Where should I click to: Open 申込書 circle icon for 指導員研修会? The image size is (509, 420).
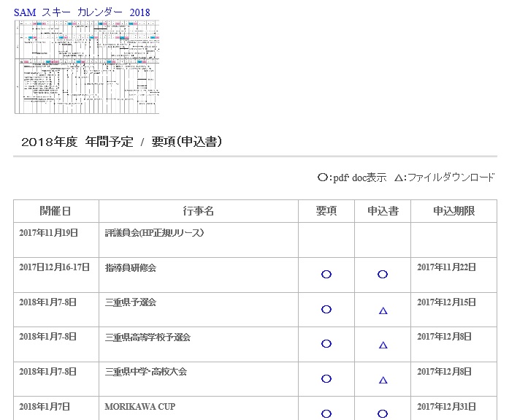(x=383, y=275)
